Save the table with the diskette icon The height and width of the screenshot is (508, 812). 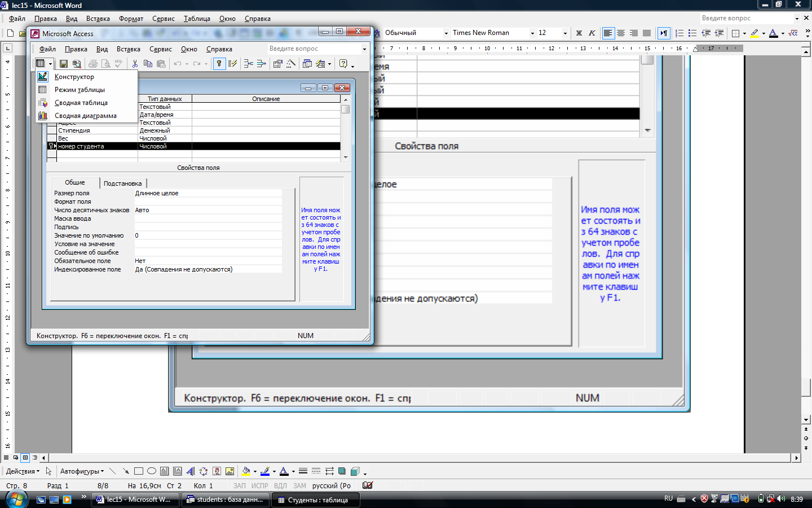[64, 64]
